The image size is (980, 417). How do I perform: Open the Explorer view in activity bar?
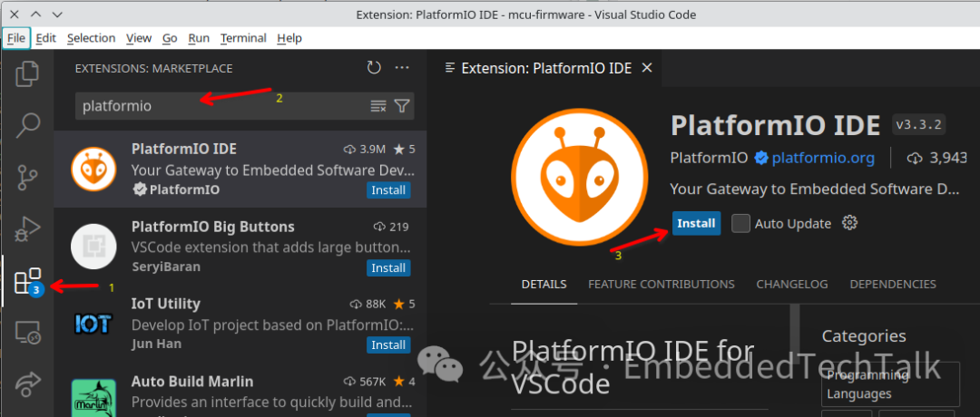coord(28,73)
